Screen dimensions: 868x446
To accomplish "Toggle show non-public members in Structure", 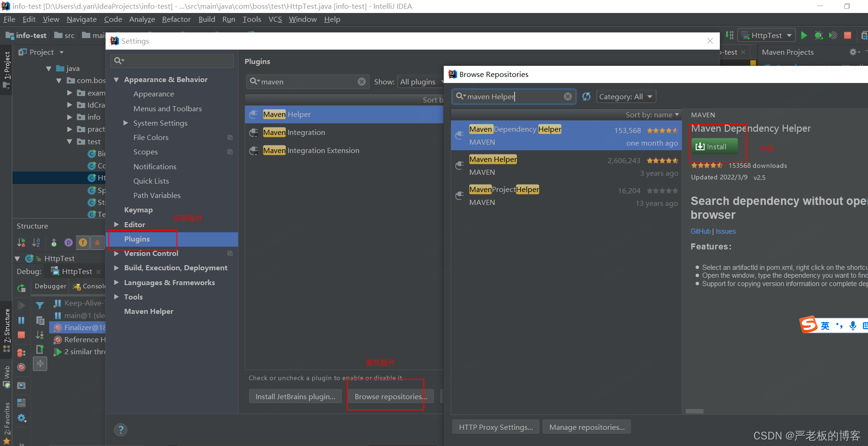I will [x=97, y=242].
